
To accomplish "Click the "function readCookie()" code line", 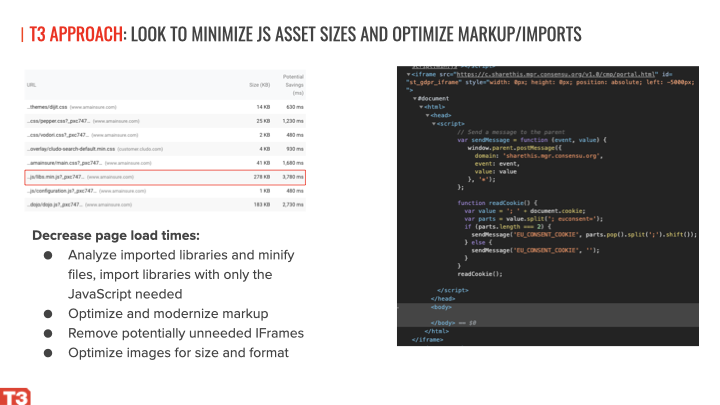I will (497, 202).
